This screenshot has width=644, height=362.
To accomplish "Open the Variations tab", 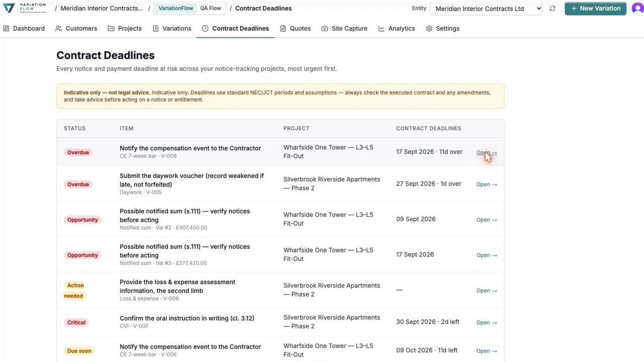I will (172, 29).
